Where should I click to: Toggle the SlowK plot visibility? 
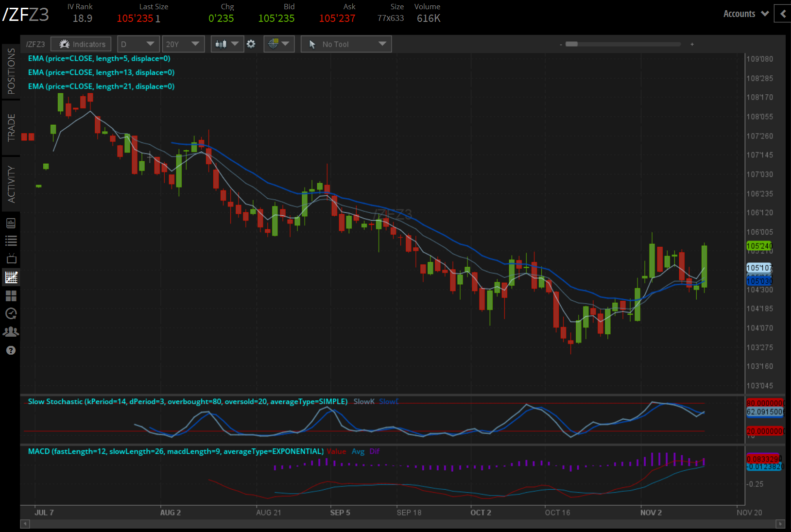[x=363, y=402]
